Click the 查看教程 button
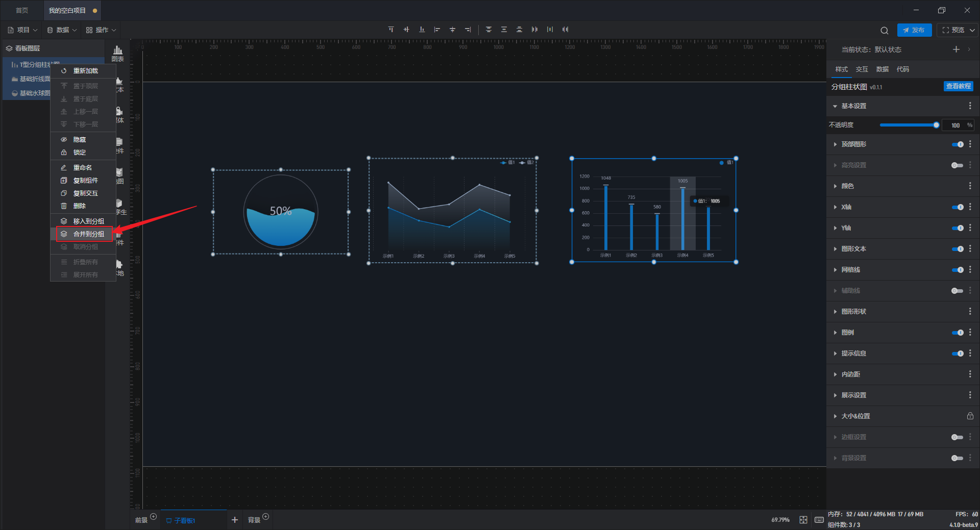Screen dimensions: 980x530 click(x=958, y=87)
